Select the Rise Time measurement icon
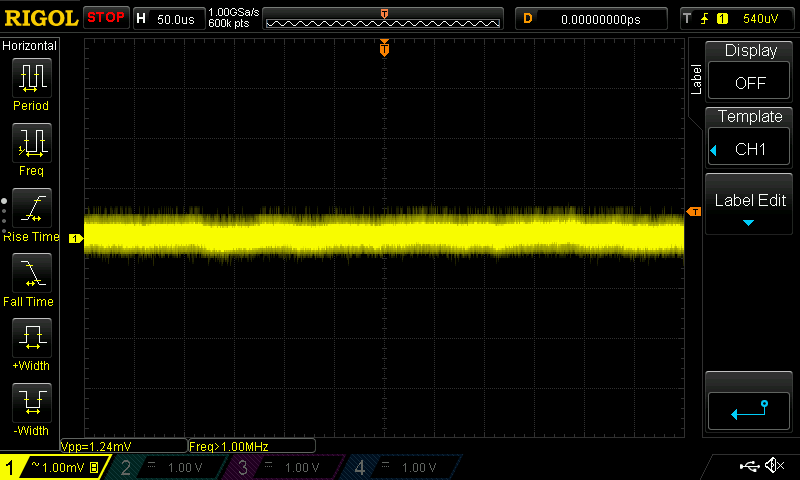This screenshot has height=480, width=800. point(32,208)
